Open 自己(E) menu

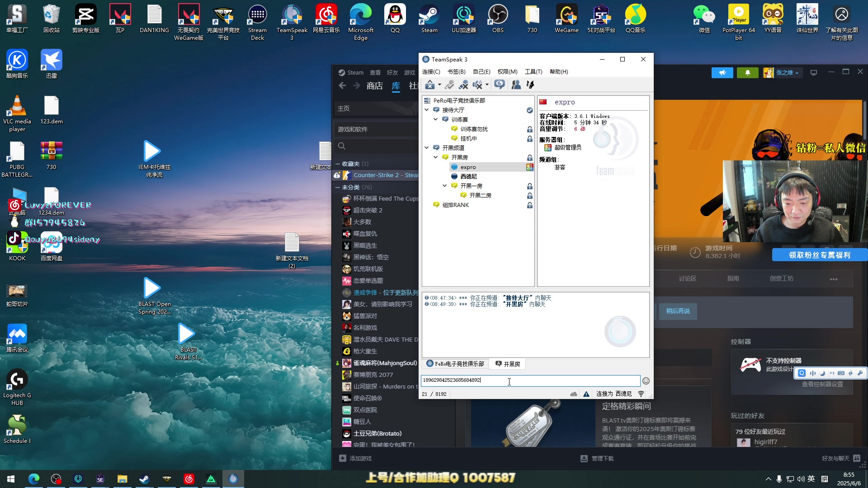tap(481, 72)
